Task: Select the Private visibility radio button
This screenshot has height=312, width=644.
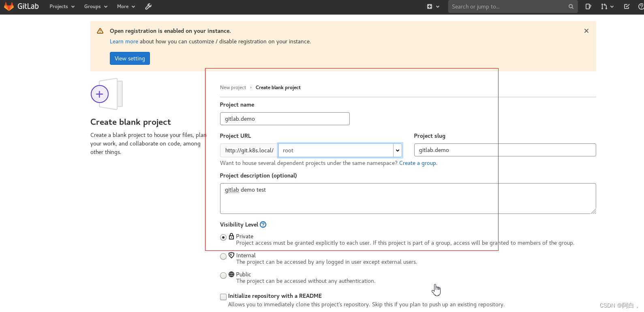Action: (223, 237)
